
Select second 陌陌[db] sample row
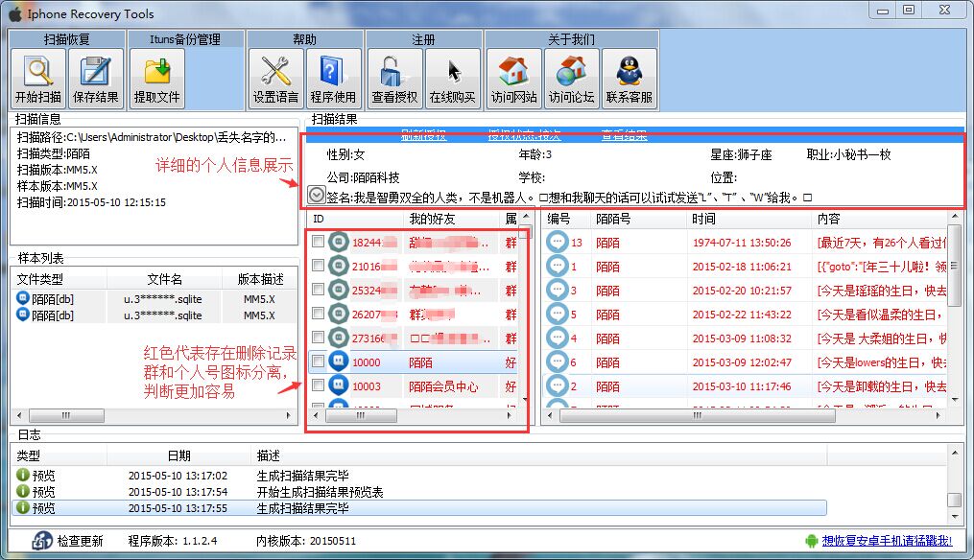pyautogui.click(x=154, y=315)
